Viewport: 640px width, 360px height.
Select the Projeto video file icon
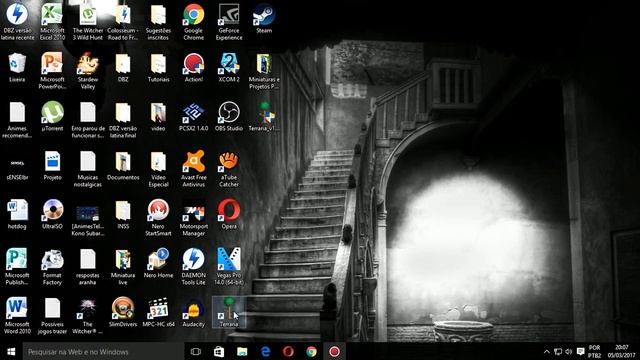(52, 166)
